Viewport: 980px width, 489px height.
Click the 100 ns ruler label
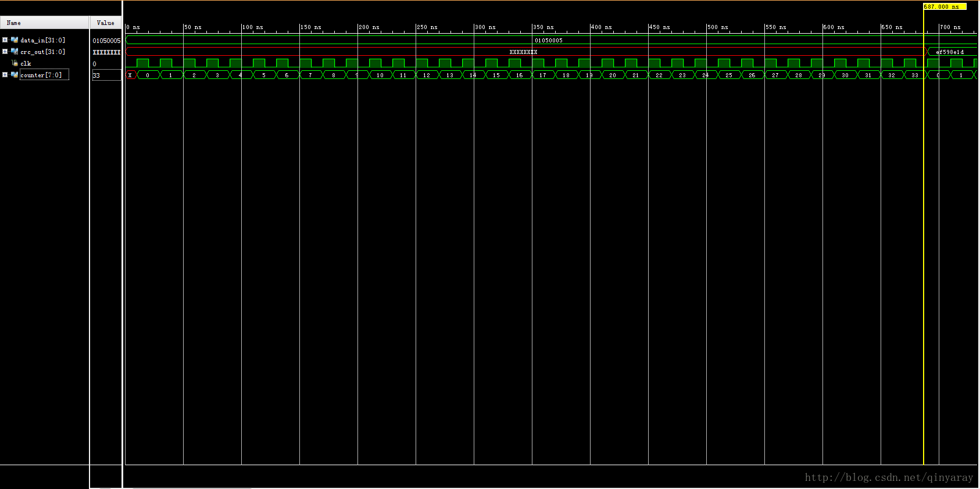click(x=253, y=27)
